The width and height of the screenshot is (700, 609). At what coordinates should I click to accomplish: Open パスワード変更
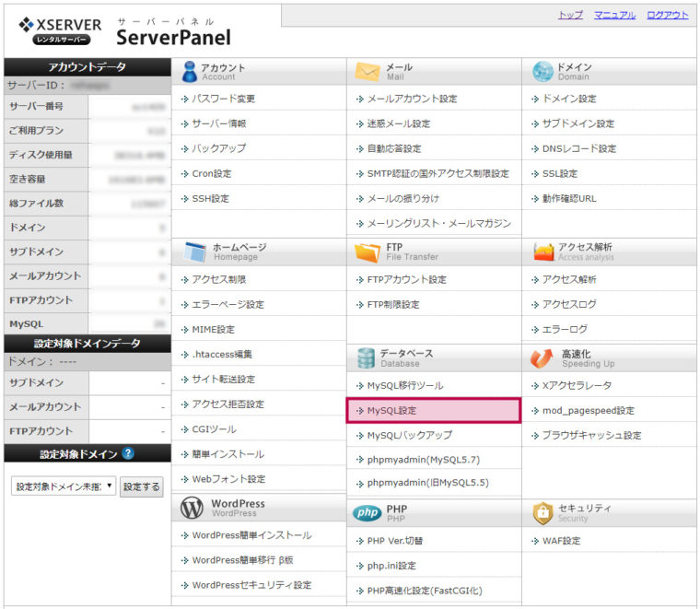pos(223,99)
